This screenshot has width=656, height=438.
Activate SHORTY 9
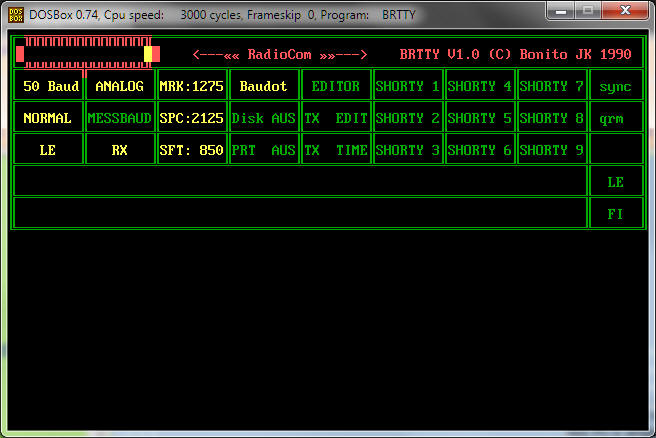pyautogui.click(x=552, y=150)
